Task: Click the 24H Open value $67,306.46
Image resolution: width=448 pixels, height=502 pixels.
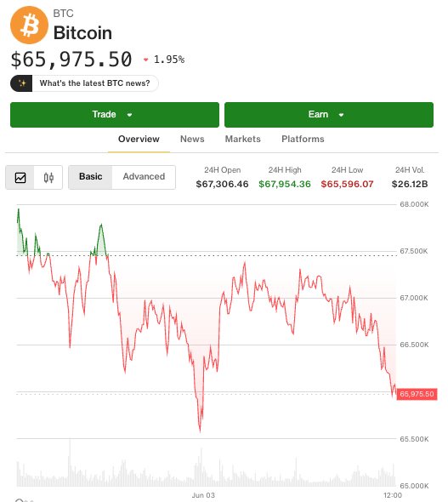Action: [222, 184]
